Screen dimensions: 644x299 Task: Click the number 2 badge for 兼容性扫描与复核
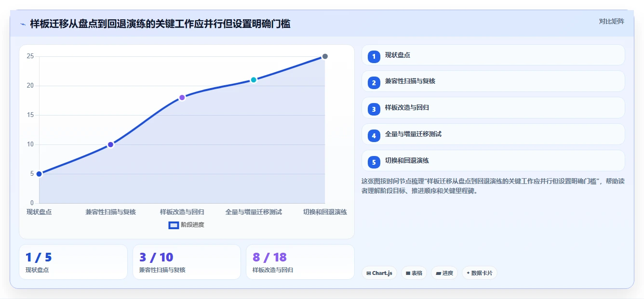pos(374,83)
